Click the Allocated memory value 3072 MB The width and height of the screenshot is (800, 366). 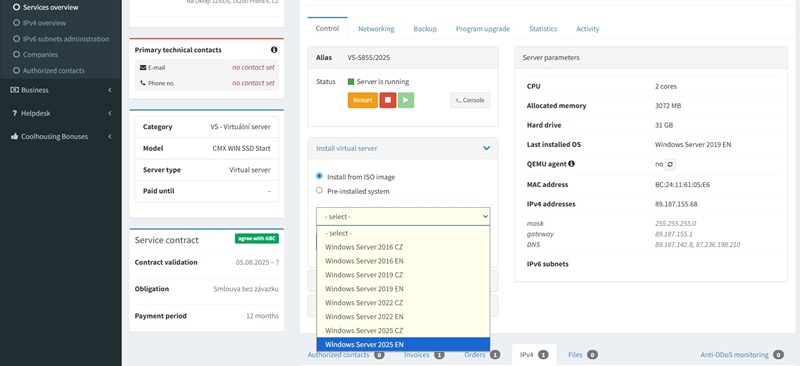coord(667,106)
